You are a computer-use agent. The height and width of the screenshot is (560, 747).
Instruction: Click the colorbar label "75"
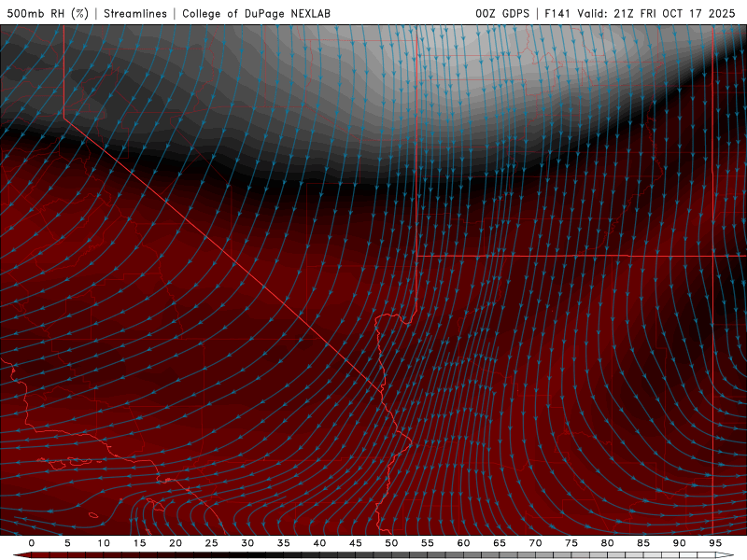click(x=571, y=543)
